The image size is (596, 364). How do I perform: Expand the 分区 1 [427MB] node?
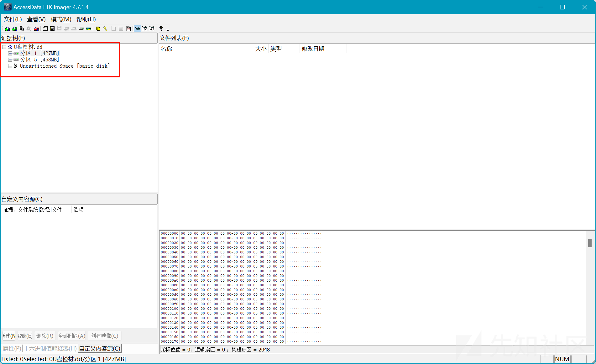10,53
